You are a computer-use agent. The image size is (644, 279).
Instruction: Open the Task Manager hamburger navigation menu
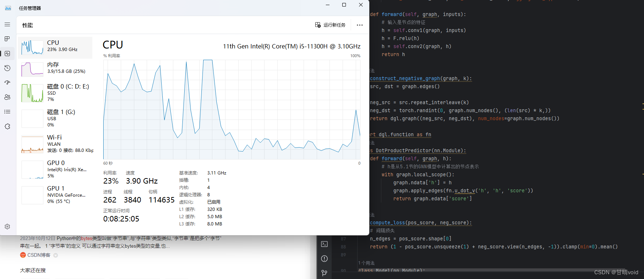7,24
